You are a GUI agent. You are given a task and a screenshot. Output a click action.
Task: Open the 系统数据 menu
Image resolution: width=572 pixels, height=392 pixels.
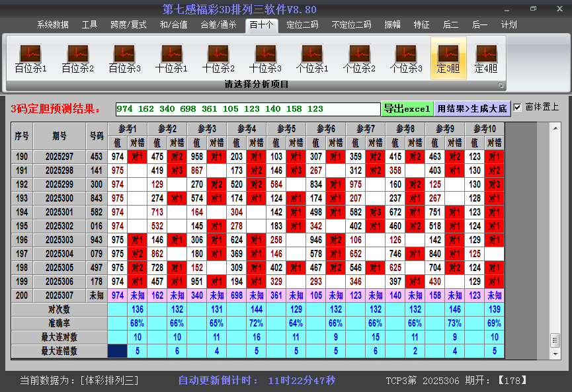pyautogui.click(x=52, y=24)
